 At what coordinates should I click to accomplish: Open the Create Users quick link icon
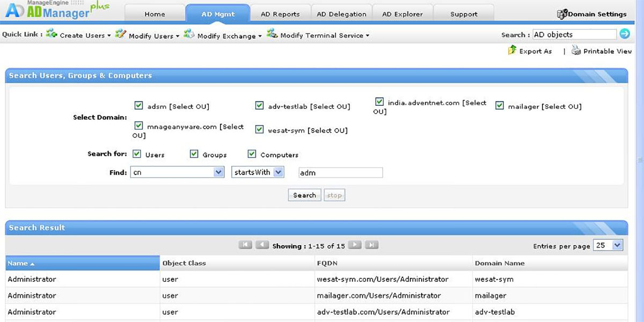(52, 34)
